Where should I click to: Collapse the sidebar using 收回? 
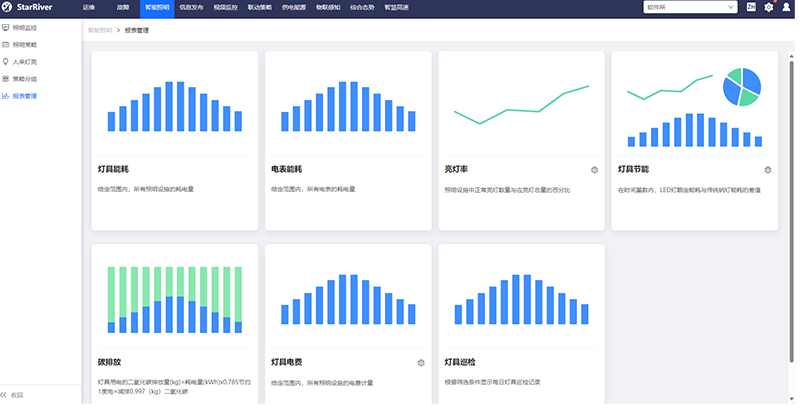pyautogui.click(x=13, y=396)
